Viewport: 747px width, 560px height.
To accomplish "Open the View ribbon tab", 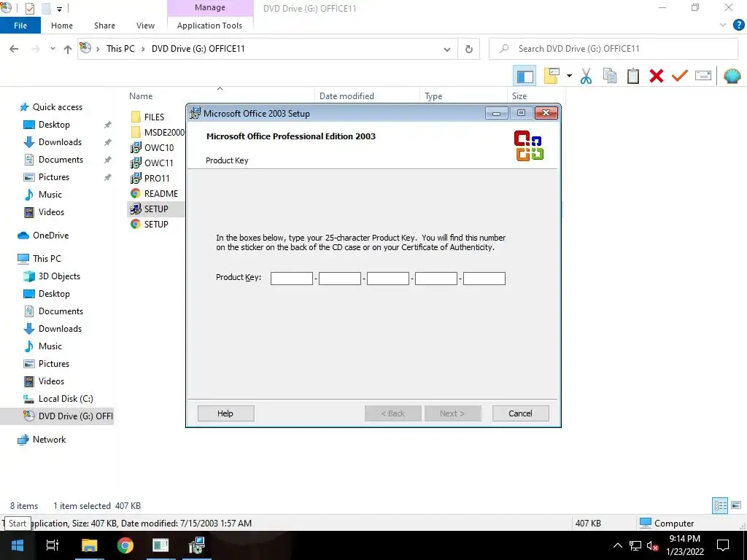I will [x=145, y=26].
